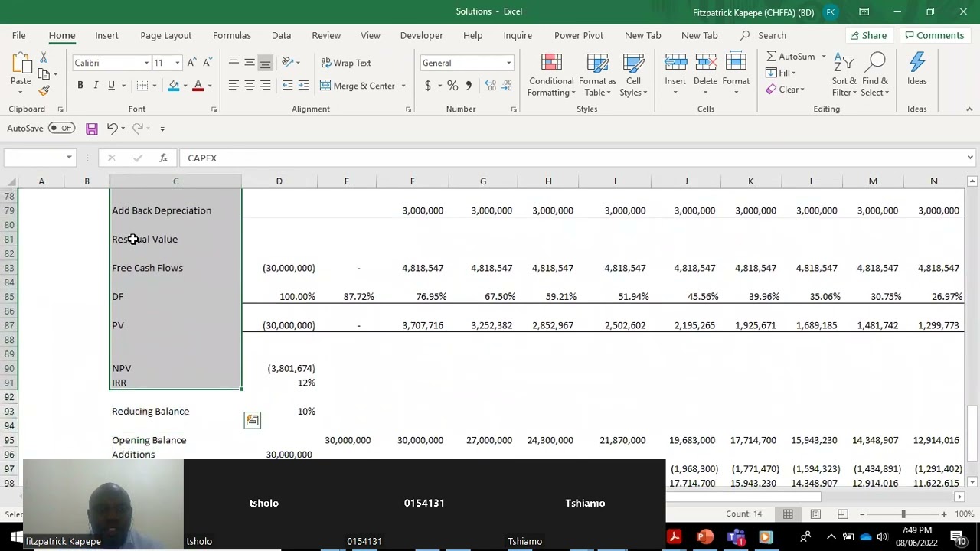Image resolution: width=980 pixels, height=551 pixels.
Task: Align text to the right
Action: coord(265,86)
